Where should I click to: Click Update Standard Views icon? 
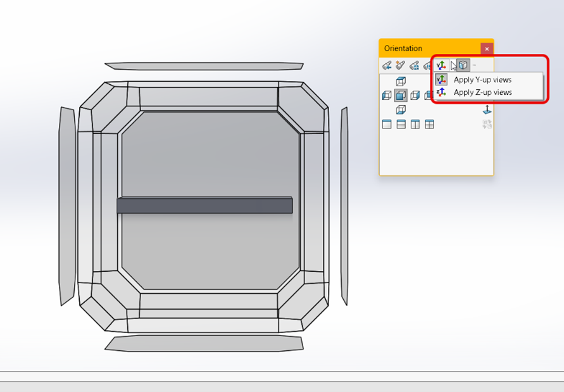click(415, 65)
